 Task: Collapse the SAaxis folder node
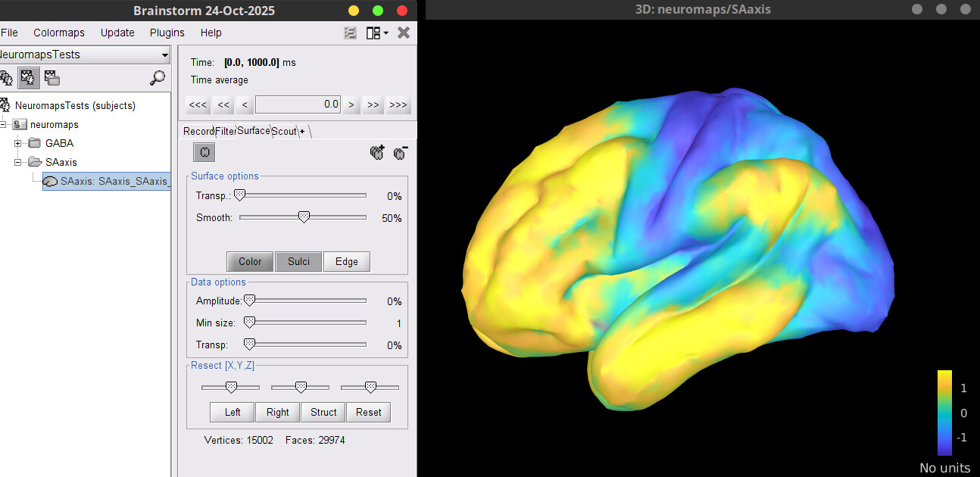(x=18, y=162)
